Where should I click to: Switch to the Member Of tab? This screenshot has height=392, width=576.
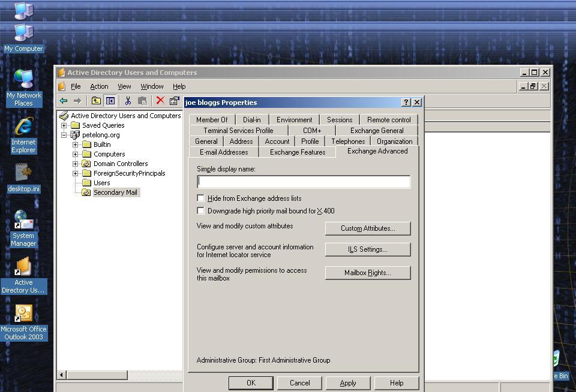tap(212, 120)
